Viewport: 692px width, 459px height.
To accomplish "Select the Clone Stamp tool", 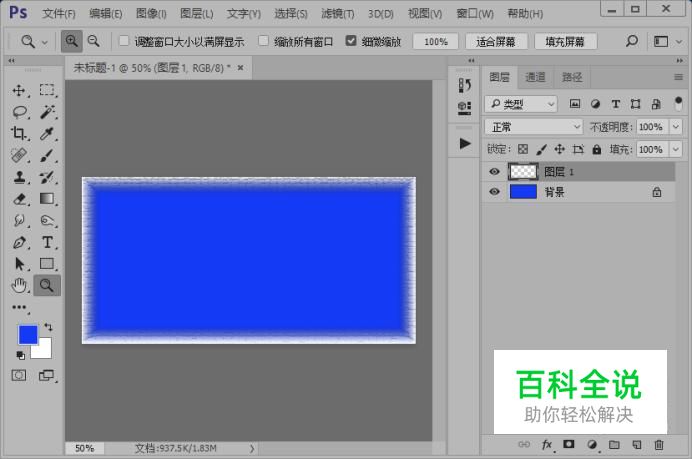I will click(19, 177).
